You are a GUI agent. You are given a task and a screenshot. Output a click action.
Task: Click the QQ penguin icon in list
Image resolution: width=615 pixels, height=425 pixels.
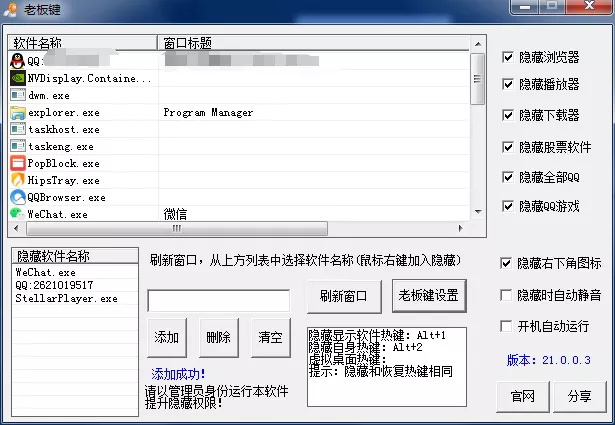17,61
